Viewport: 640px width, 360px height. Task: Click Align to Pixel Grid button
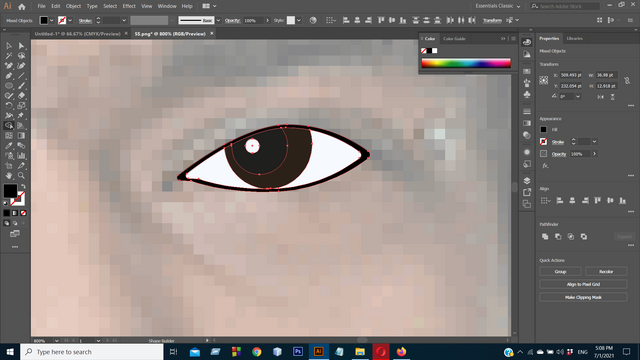point(583,284)
